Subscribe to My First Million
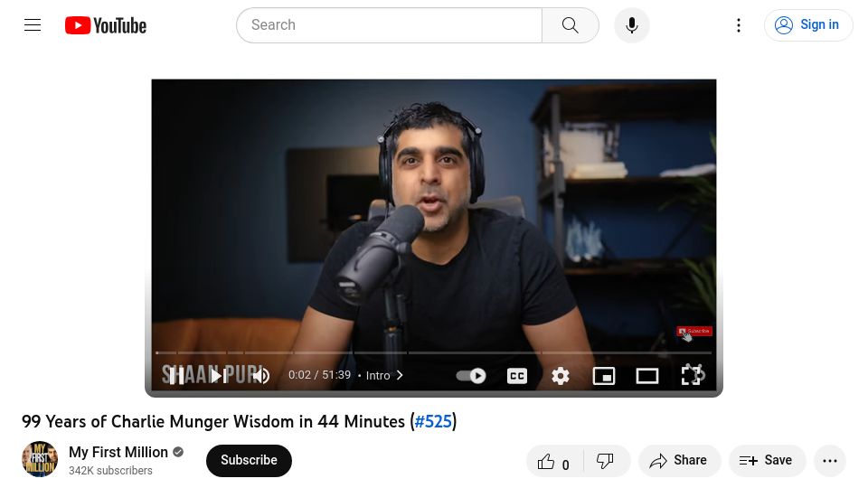The width and height of the screenshot is (868, 488). 250,460
